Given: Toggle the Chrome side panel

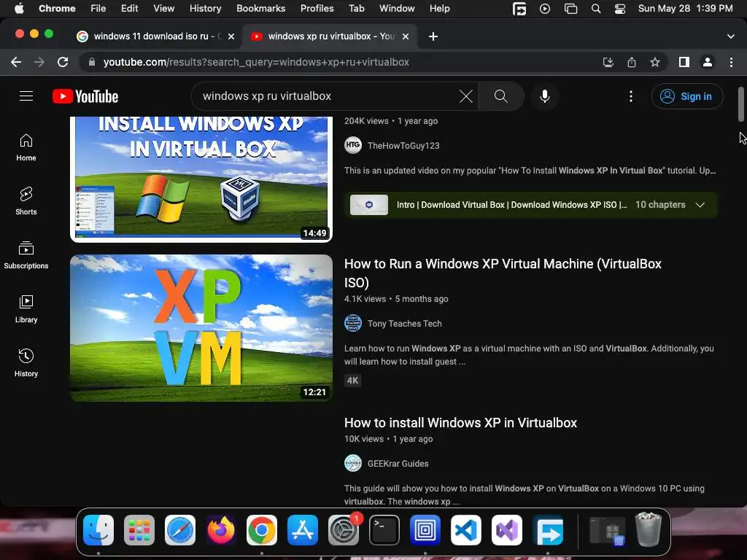Looking at the screenshot, I should 684,62.
